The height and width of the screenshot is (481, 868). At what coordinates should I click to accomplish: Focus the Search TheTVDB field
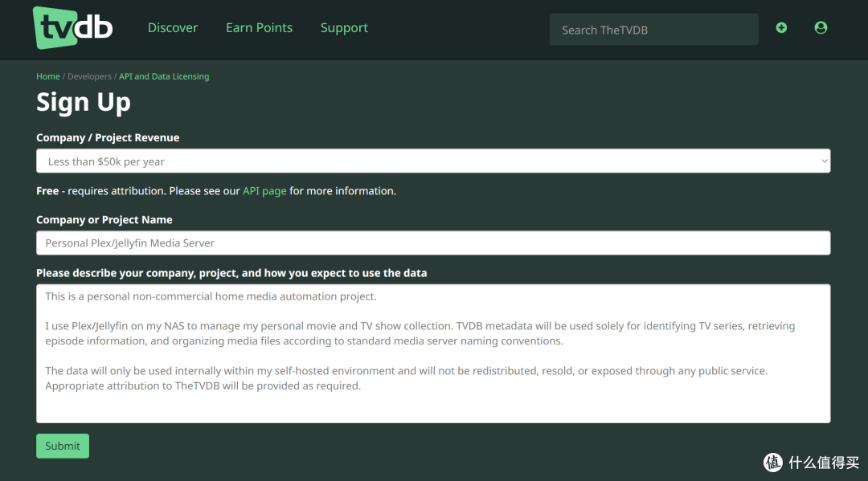pyautogui.click(x=653, y=30)
